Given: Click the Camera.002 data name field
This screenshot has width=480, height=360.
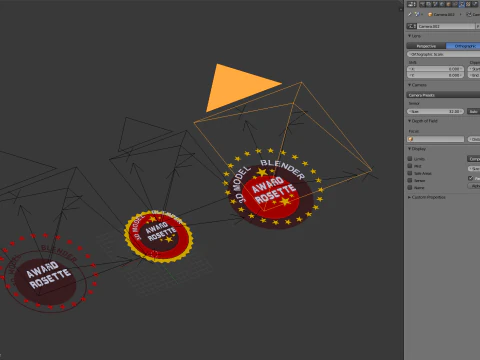Looking at the screenshot, I should [x=446, y=26].
